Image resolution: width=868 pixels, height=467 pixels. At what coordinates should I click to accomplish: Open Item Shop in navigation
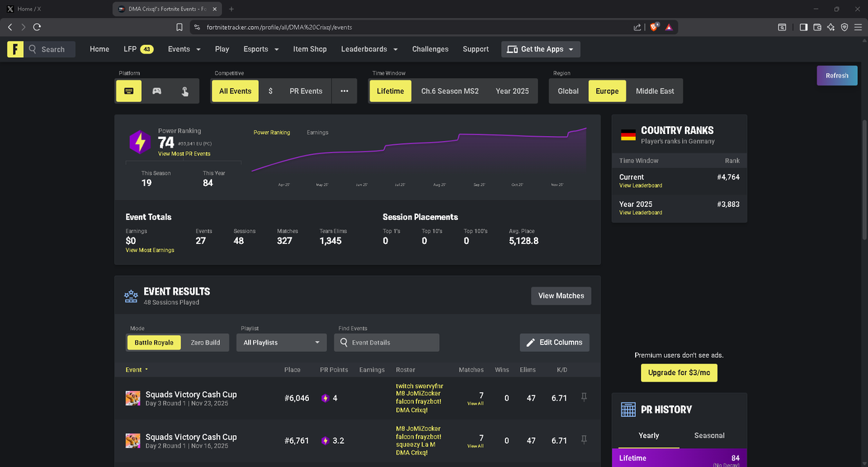(x=310, y=49)
